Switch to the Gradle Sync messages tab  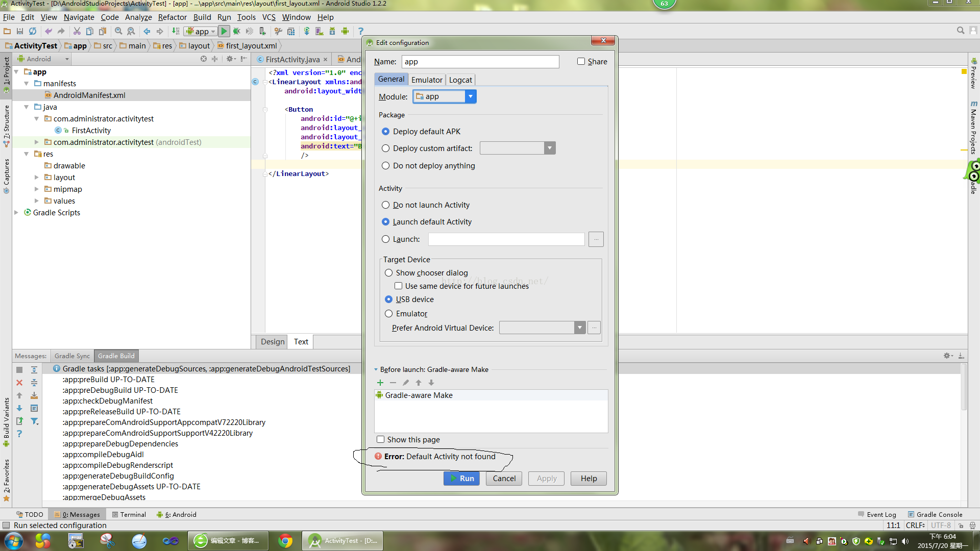[x=72, y=356]
